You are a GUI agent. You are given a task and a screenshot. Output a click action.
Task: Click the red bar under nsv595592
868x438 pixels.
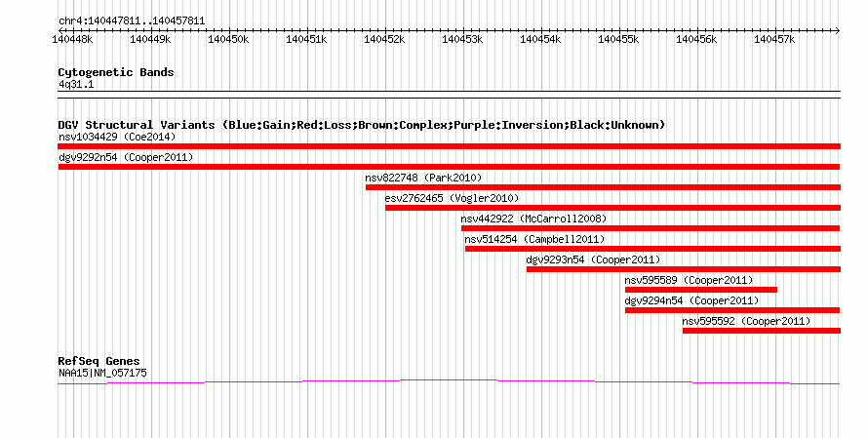click(x=762, y=331)
